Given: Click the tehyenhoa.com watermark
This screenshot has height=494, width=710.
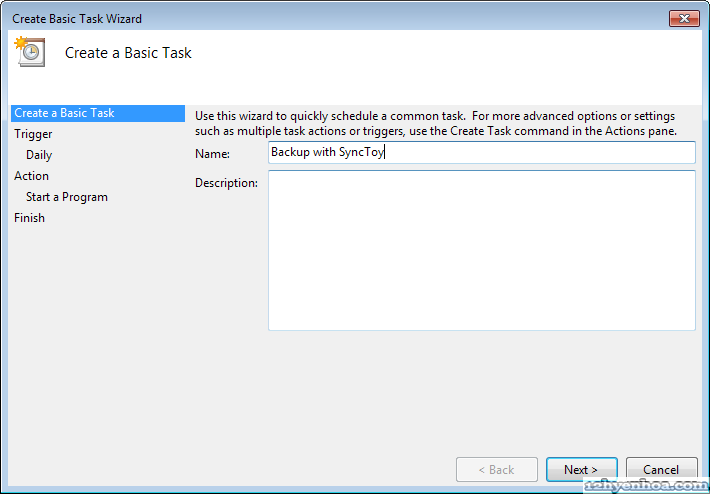Looking at the screenshot, I should point(645,485).
